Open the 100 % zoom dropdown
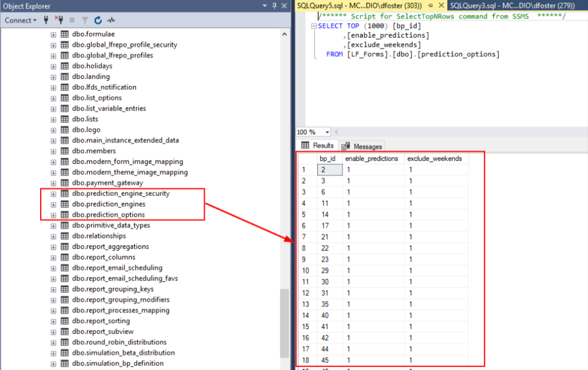 pyautogui.click(x=327, y=132)
